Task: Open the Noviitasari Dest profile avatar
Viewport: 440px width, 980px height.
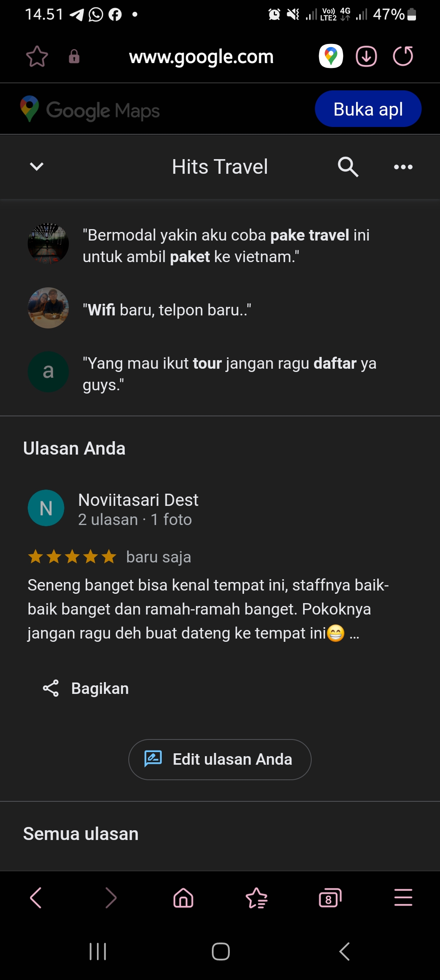Action: pyautogui.click(x=46, y=508)
